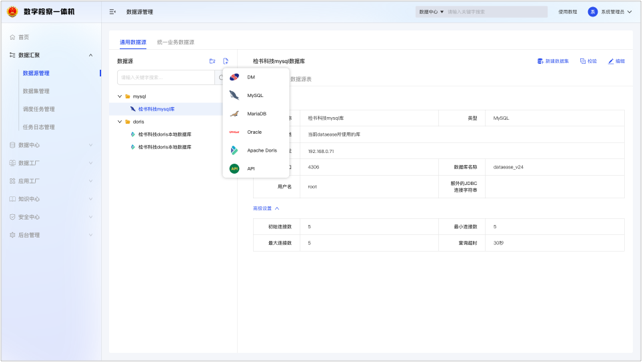
Task: Expand the 应用工厂 sidebar section
Action: pyautogui.click(x=90, y=181)
